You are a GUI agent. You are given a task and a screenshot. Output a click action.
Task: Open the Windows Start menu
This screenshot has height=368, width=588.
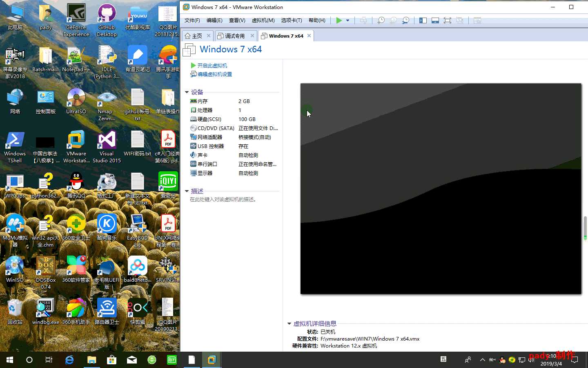(x=10, y=360)
